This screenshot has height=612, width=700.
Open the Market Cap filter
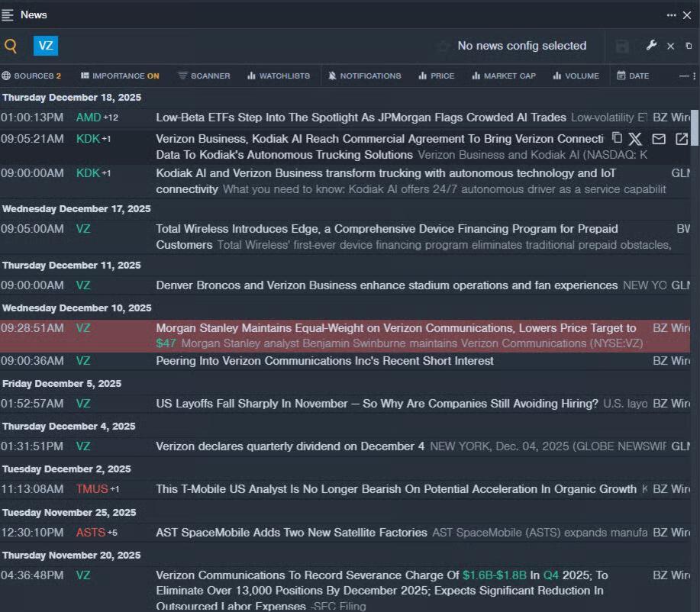(x=504, y=76)
